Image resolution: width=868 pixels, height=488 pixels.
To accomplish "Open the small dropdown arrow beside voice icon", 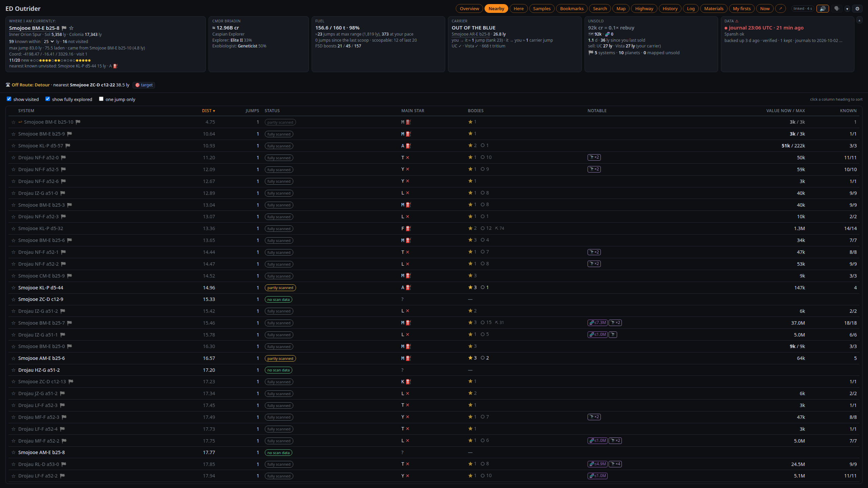I will pyautogui.click(x=847, y=9).
